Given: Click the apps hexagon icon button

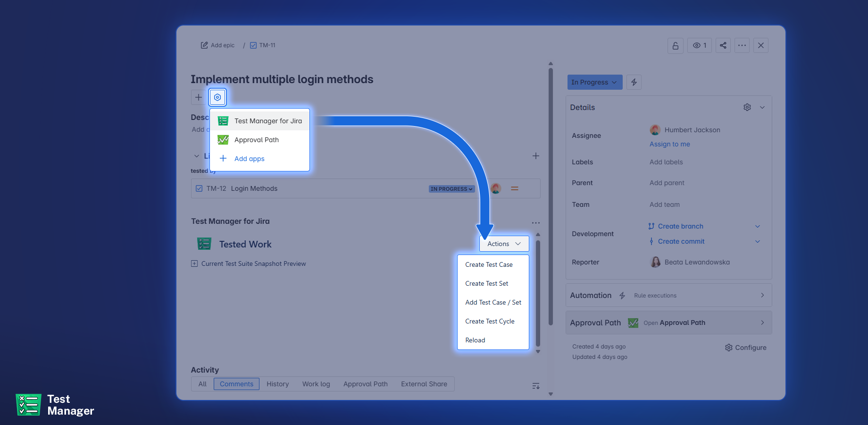Looking at the screenshot, I should pos(217,97).
